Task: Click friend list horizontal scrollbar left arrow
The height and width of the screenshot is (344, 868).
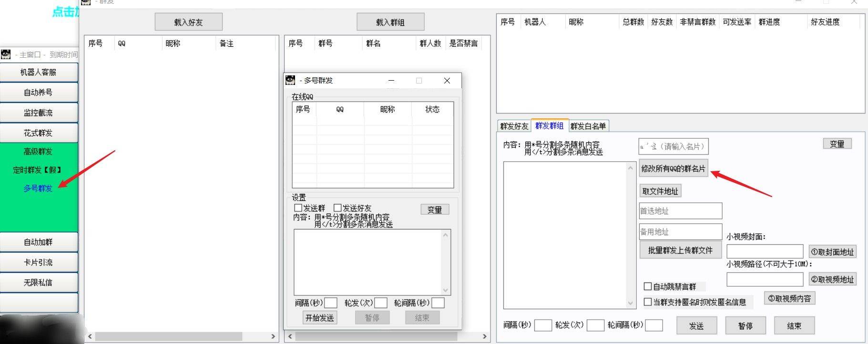Action: click(x=90, y=336)
